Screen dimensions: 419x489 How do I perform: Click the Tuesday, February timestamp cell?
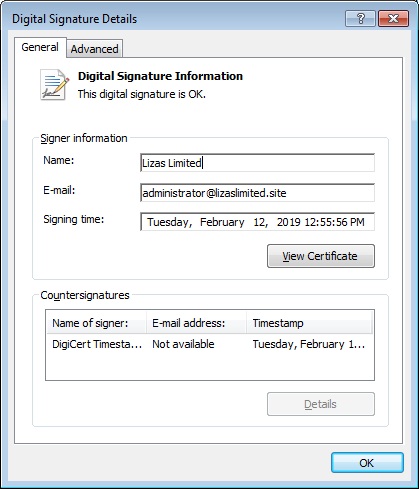(x=309, y=344)
